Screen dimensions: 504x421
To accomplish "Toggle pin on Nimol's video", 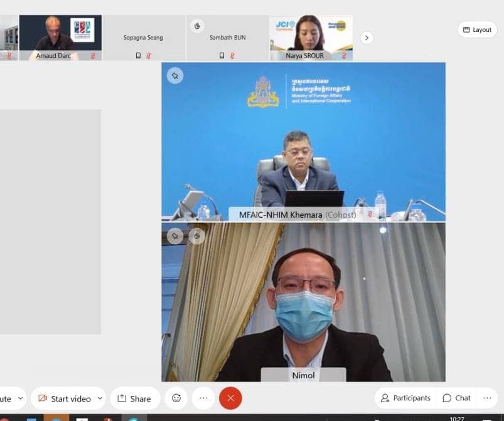I will tap(175, 236).
